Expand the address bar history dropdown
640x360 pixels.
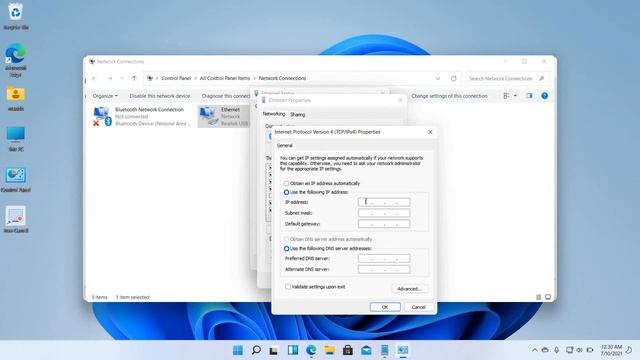point(438,78)
